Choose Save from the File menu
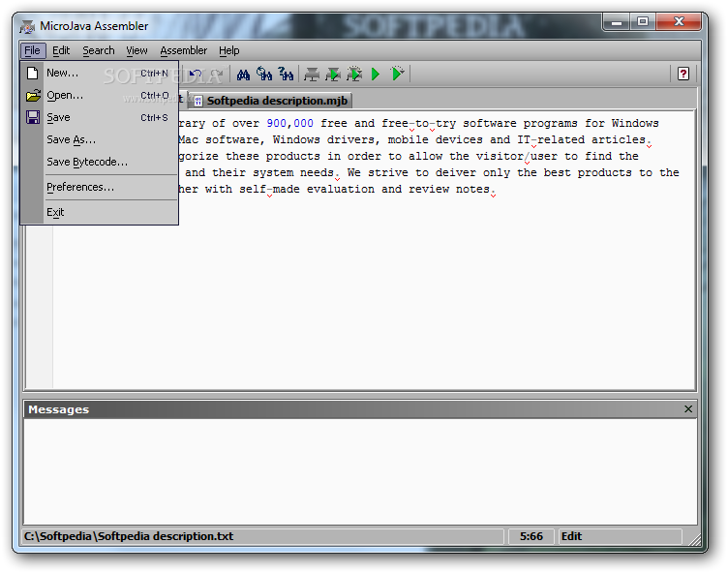Image resolution: width=728 pixels, height=573 pixels. pyautogui.click(x=100, y=117)
